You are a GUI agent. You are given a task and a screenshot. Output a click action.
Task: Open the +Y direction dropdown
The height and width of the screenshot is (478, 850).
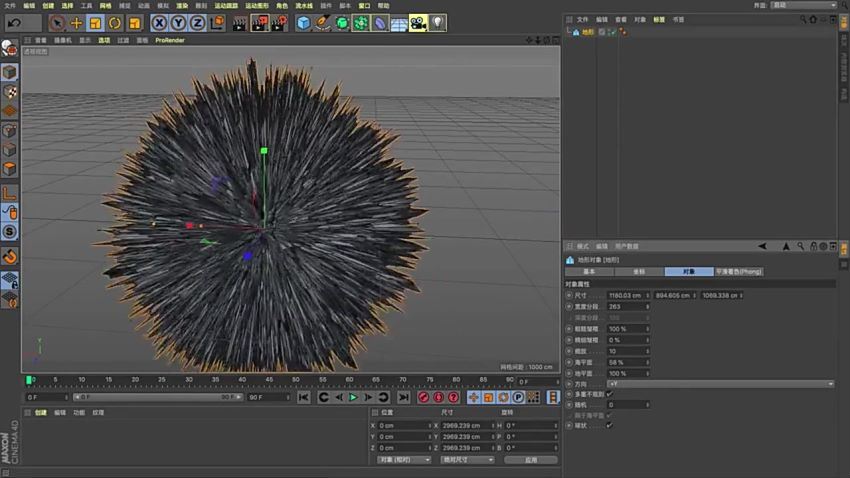tap(720, 384)
